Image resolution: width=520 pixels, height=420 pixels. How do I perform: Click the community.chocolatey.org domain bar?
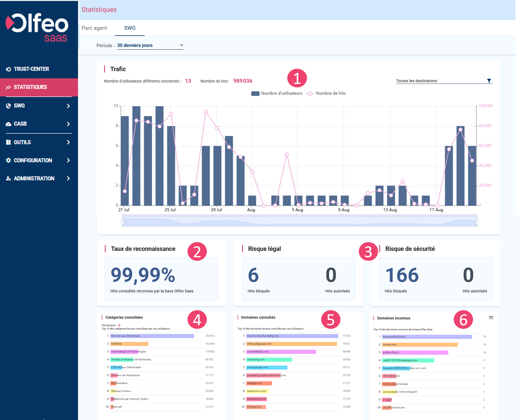pos(292,336)
